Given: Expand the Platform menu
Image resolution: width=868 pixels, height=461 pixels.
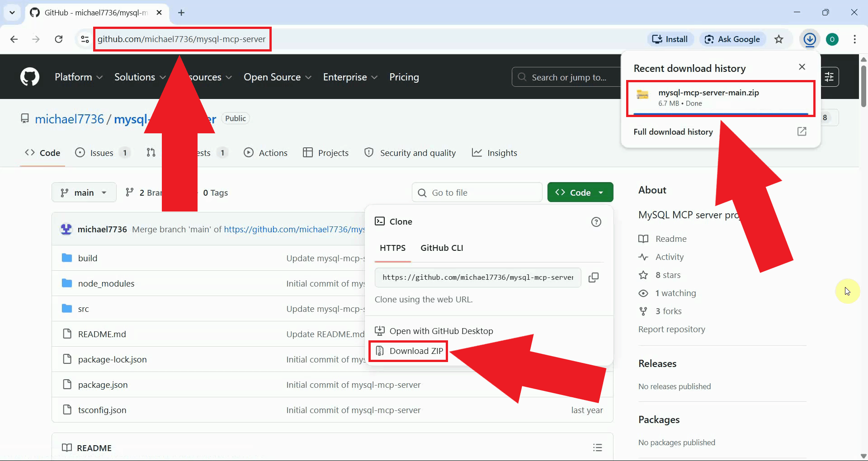Looking at the screenshot, I should (x=79, y=77).
